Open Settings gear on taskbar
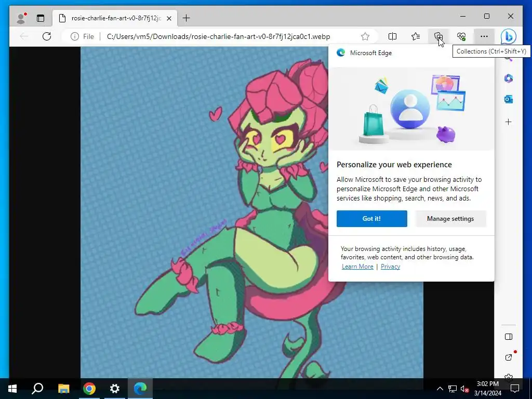The width and height of the screenshot is (532, 399). (x=115, y=389)
